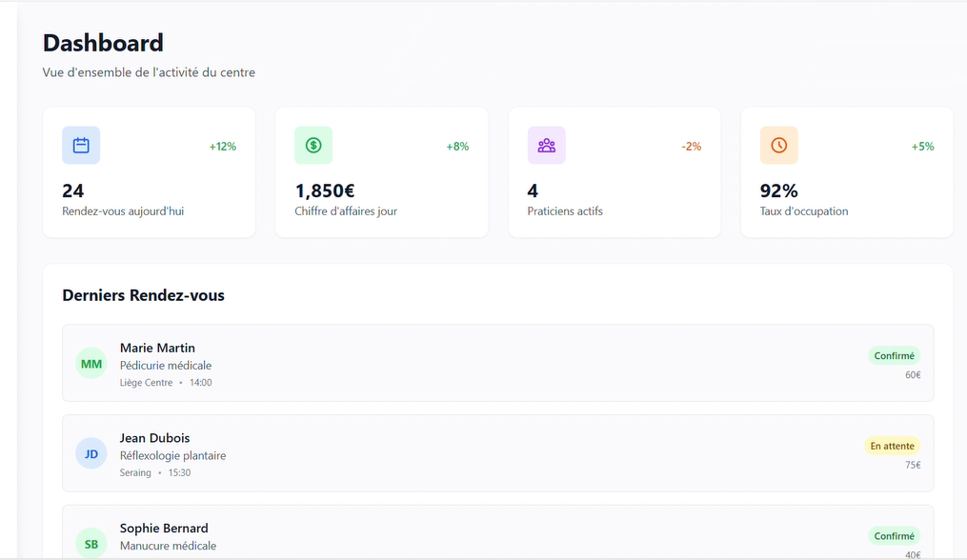
Task: Click the MM avatar for Marie Martin
Action: point(91,363)
